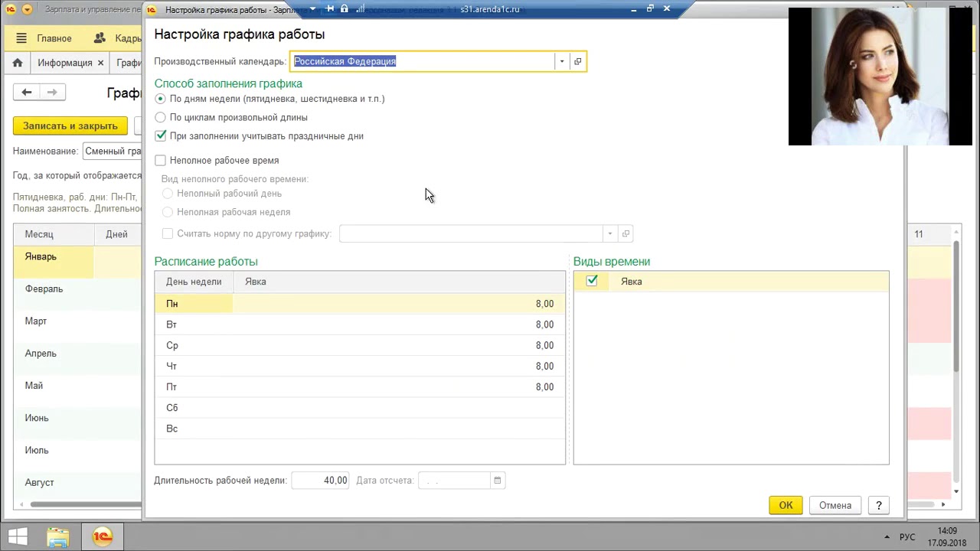Viewport: 980px width, 551px height.
Task: Click the hamburger sections menu icon
Action: [x=21, y=38]
